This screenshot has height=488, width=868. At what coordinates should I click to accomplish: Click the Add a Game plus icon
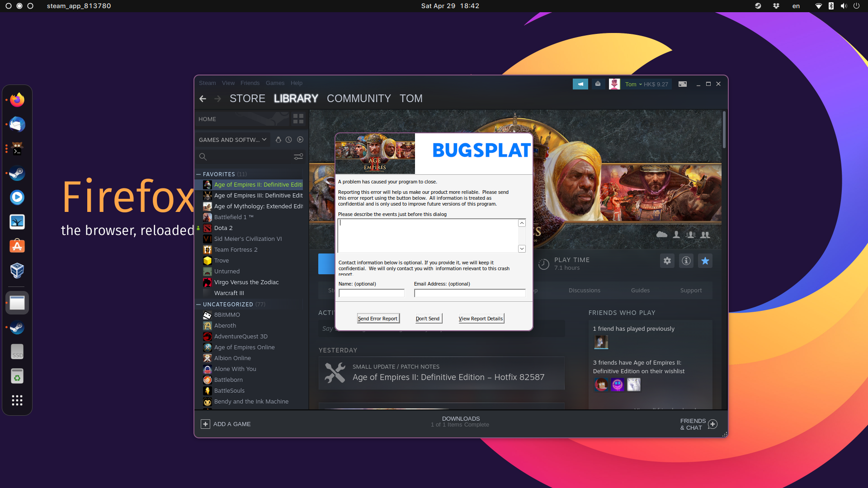pyautogui.click(x=205, y=424)
